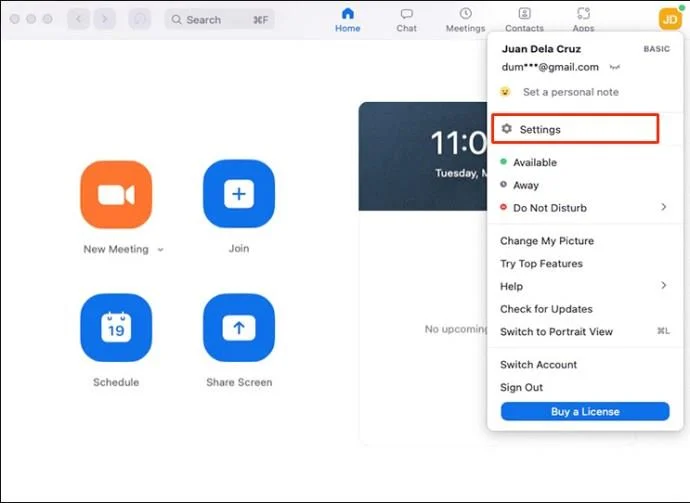Expand the Help submenu chevron
The image size is (690, 503).
(664, 285)
